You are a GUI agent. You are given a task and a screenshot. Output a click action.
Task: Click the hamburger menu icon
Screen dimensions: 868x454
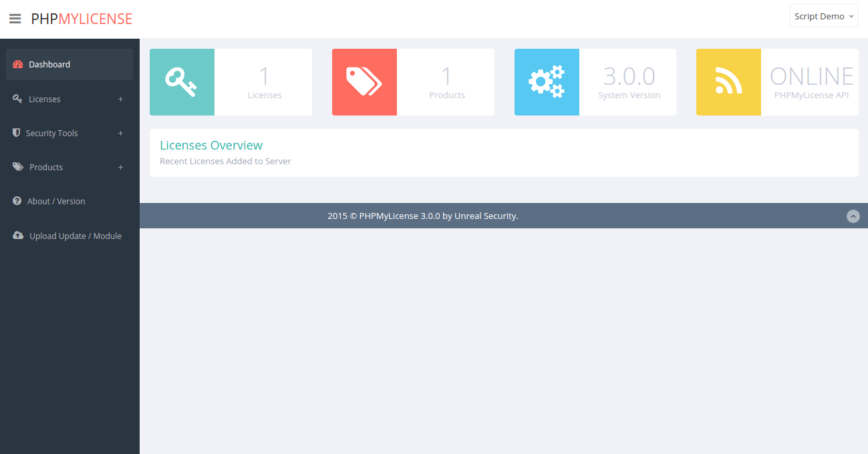(15, 19)
